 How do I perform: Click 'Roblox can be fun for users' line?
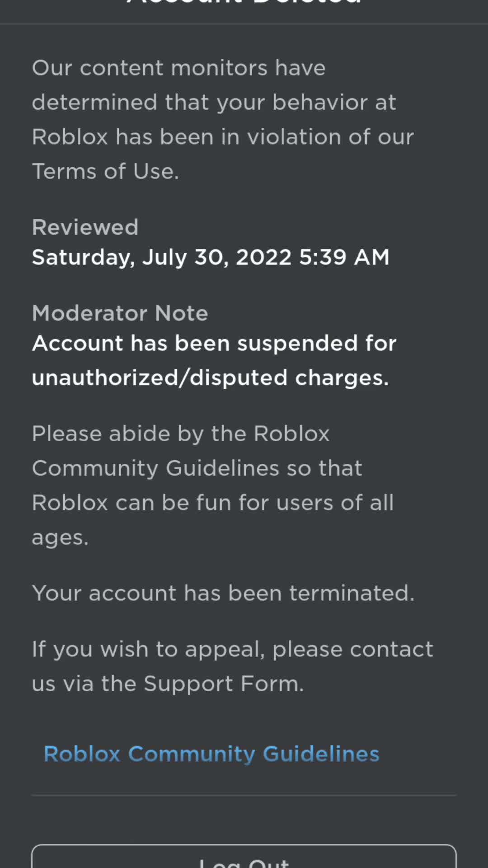click(x=212, y=503)
